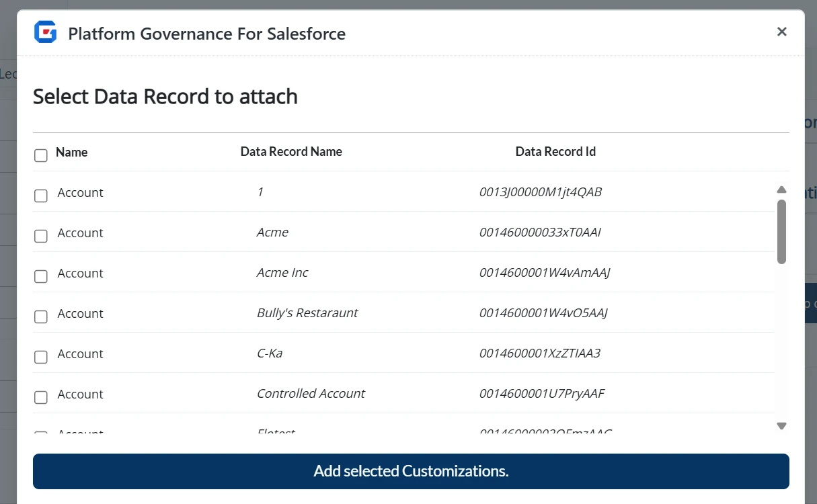Enable the Bully's Restaraunt row checkbox
Image resolution: width=817 pixels, height=504 pixels.
point(41,317)
